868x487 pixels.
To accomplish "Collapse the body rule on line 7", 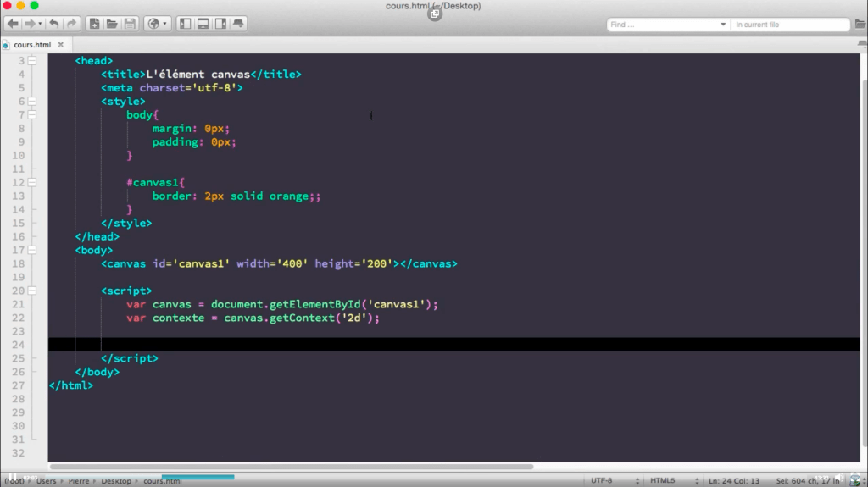I will (x=32, y=115).
